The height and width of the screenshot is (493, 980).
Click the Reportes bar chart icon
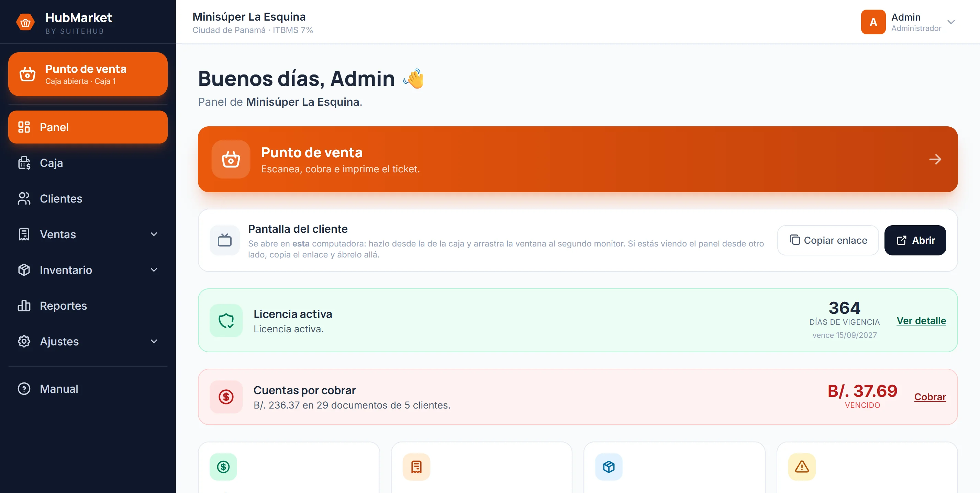tap(24, 306)
